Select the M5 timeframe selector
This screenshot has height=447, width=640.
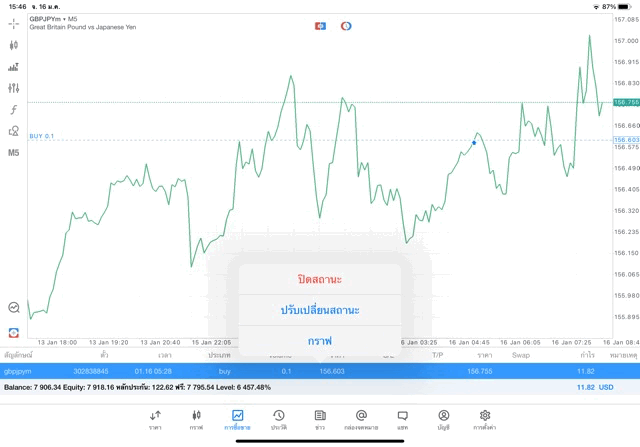click(14, 153)
